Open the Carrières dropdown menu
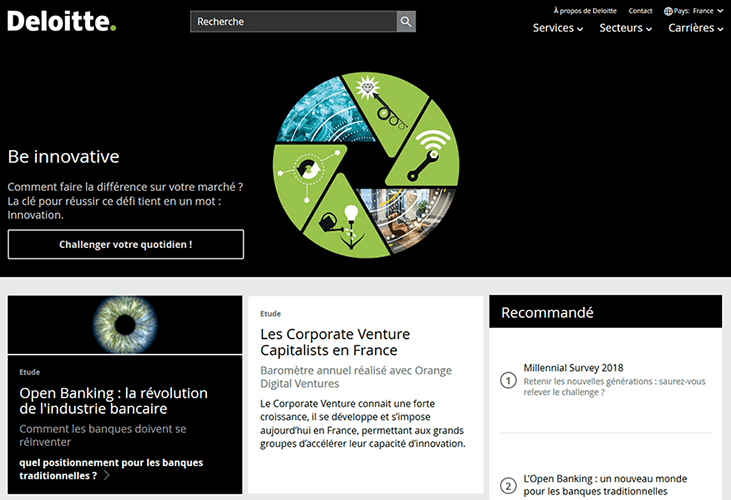Screen dimensions: 731x500 [696, 28]
